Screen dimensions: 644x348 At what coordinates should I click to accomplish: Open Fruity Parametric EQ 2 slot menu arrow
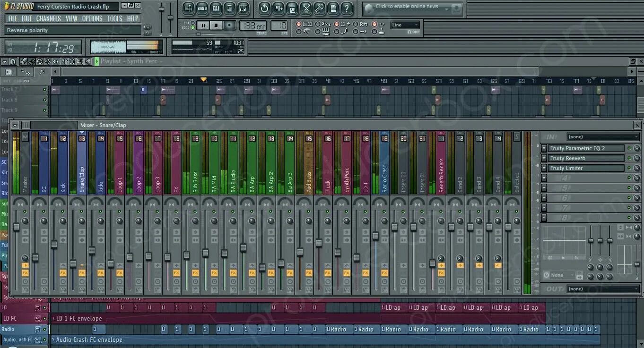pyautogui.click(x=544, y=148)
